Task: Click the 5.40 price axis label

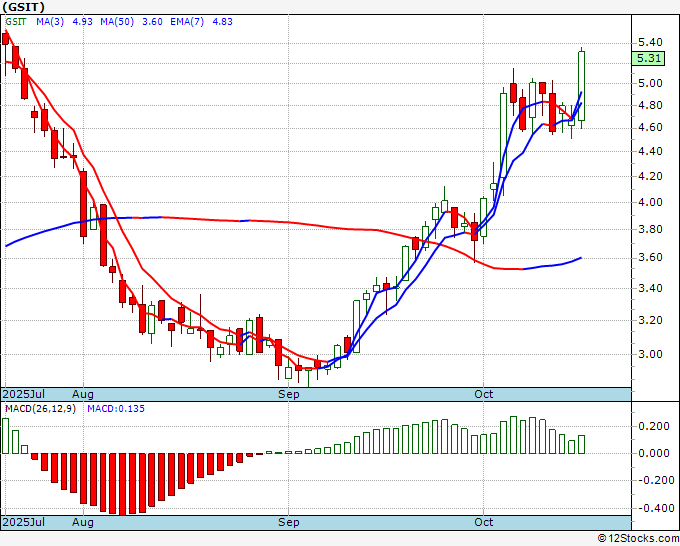Action: point(650,43)
